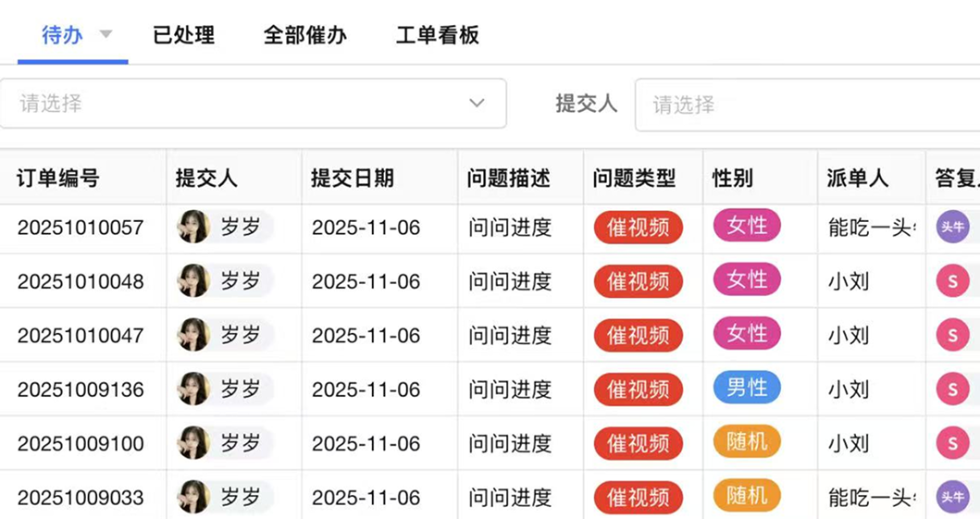Click date 2025-11-06 in row 20251009033
The width and height of the screenshot is (980, 519).
pos(366,498)
